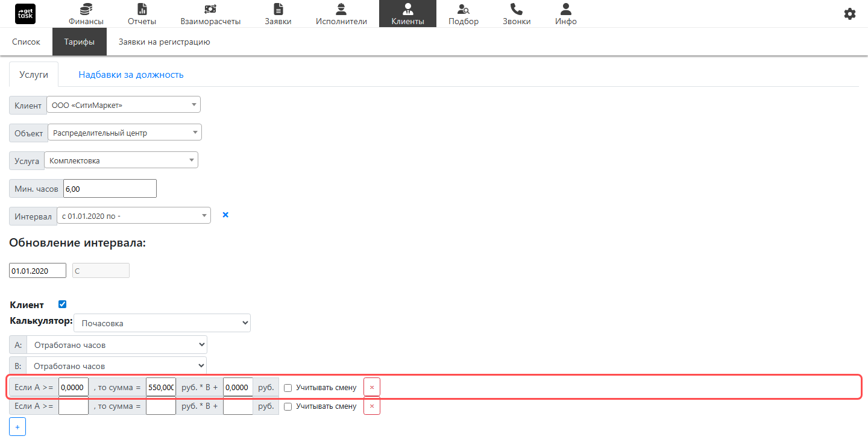Uncheck the Клиент checkbox
Screen dimensions: 868x448
click(x=62, y=304)
